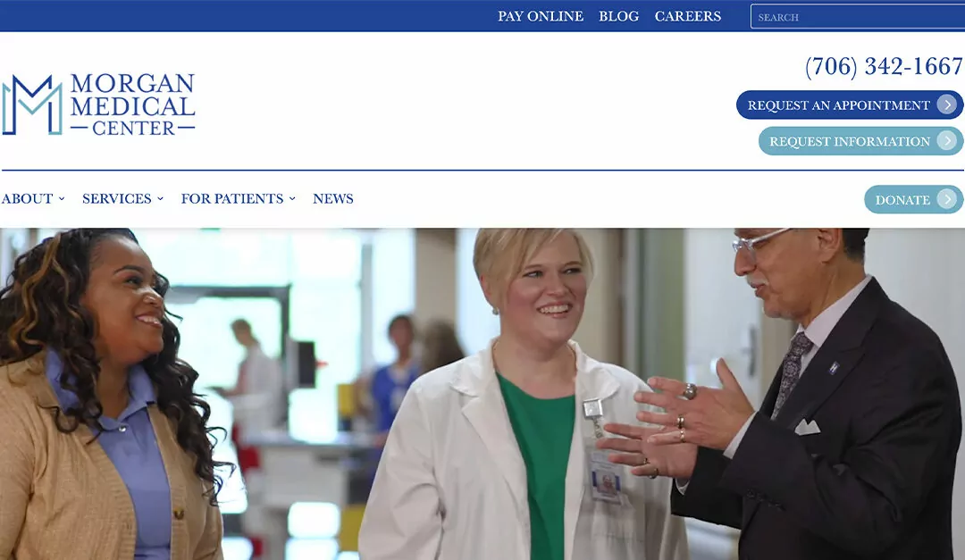
Task: Open the Services menu
Action: 116,199
